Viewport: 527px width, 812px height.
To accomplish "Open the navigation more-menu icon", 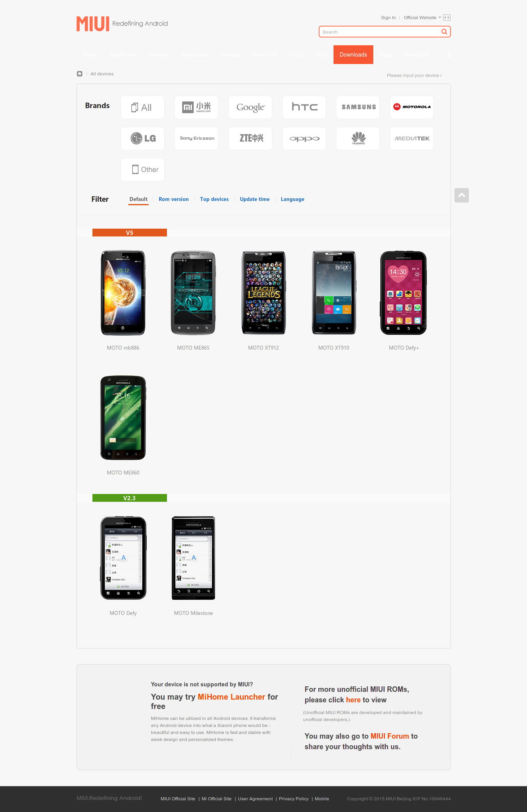I will pyautogui.click(x=449, y=55).
